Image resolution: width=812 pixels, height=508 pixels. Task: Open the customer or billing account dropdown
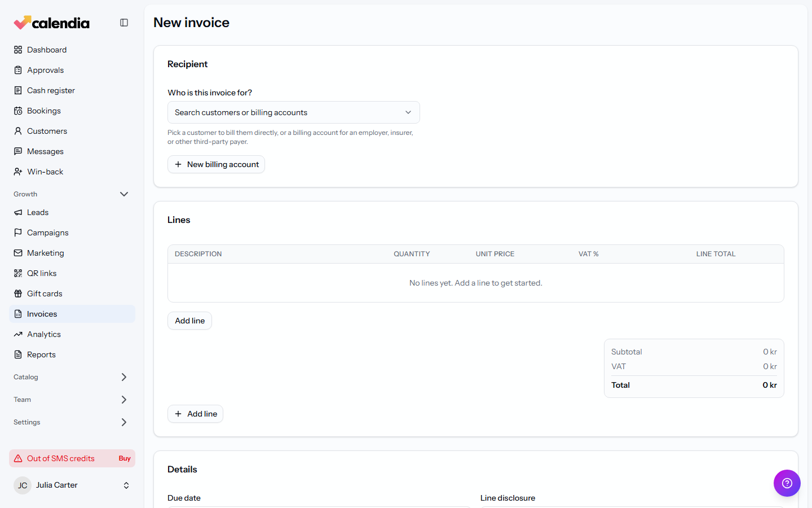(294, 112)
